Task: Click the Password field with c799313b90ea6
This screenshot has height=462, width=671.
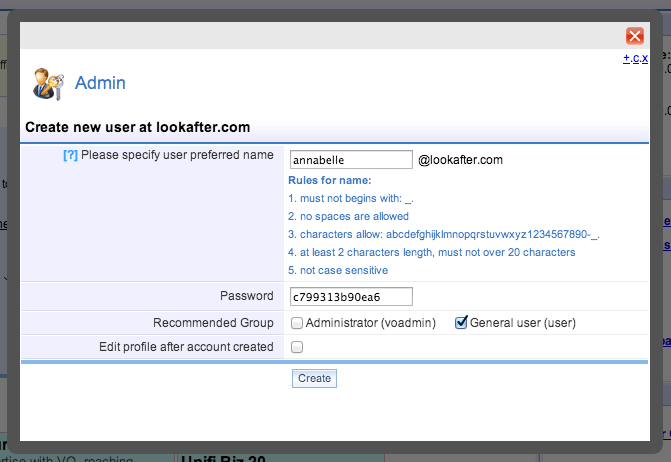Action: pos(351,296)
